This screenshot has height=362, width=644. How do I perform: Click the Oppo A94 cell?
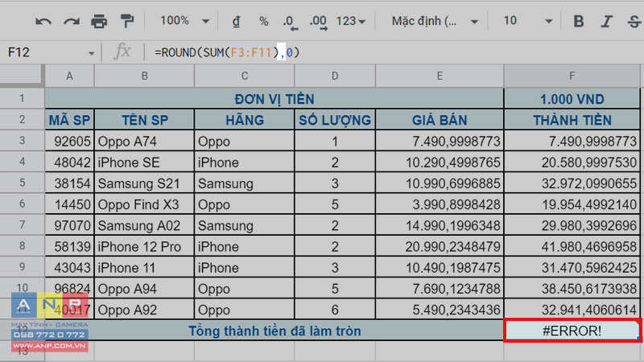coord(144,289)
